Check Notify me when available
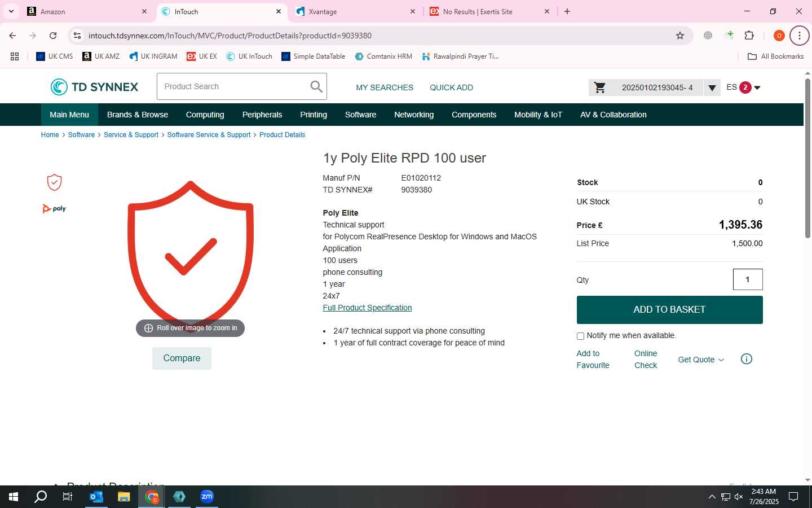 pyautogui.click(x=580, y=336)
